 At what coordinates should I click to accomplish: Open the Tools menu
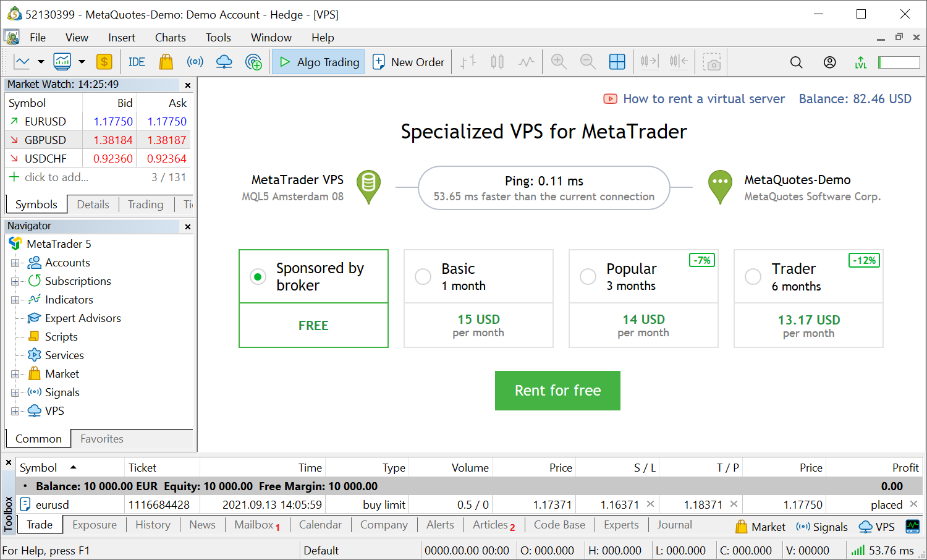click(x=218, y=37)
